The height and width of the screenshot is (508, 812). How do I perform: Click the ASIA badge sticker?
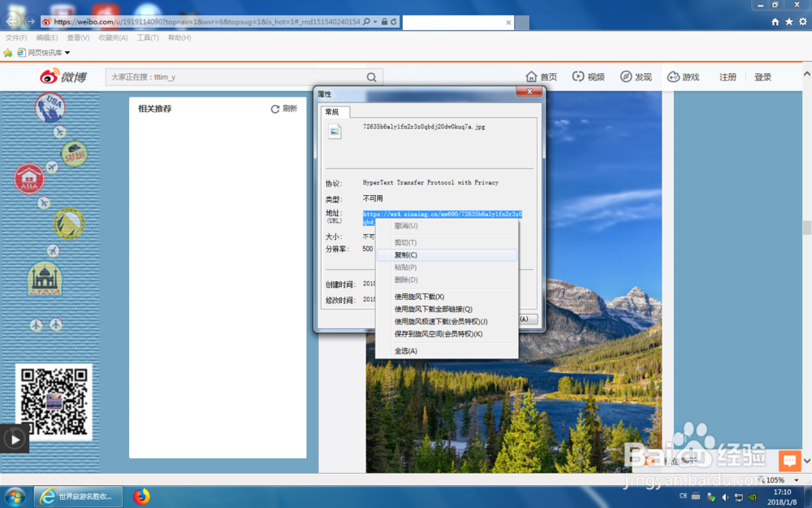pyautogui.click(x=29, y=179)
